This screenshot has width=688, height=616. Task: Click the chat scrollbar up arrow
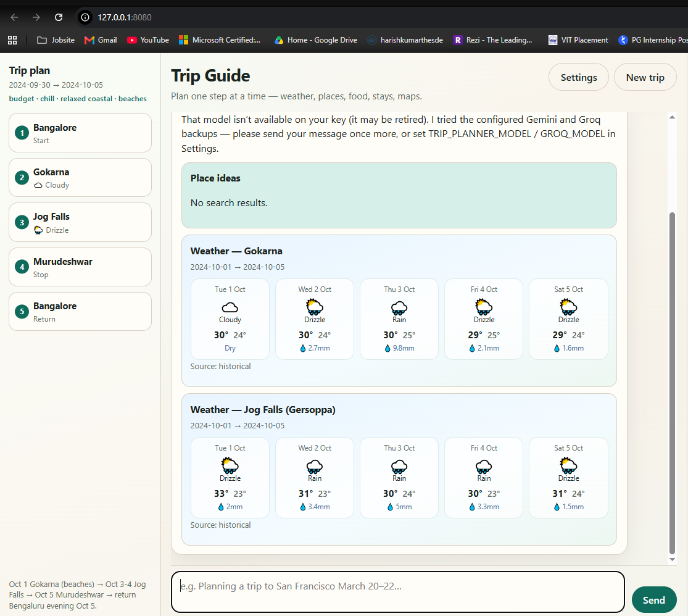(672, 117)
